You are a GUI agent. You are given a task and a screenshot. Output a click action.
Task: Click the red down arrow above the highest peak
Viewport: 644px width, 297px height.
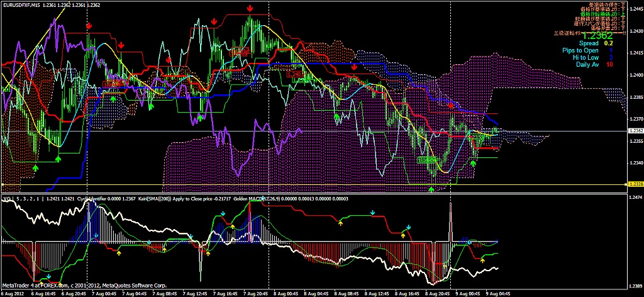click(x=250, y=8)
